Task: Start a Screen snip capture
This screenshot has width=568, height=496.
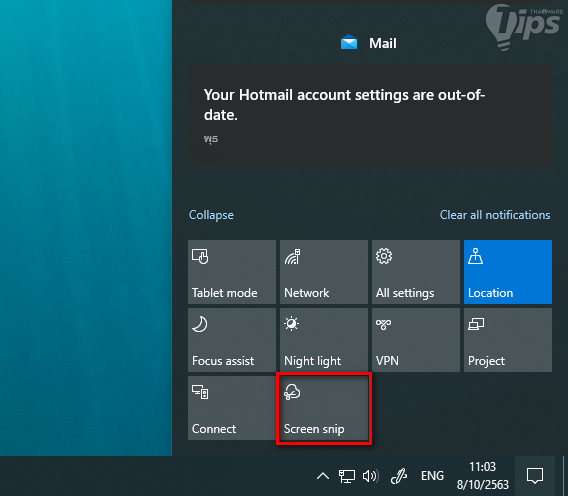Action: click(x=324, y=408)
